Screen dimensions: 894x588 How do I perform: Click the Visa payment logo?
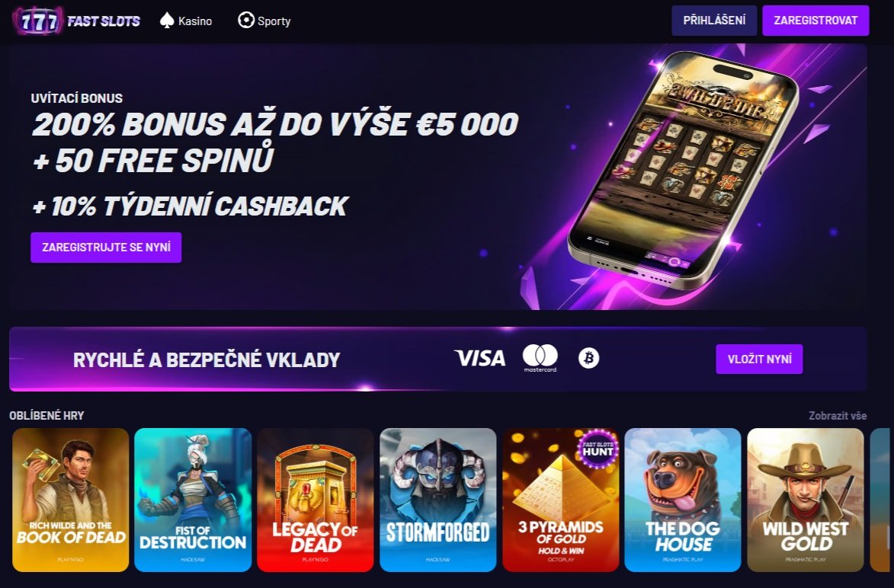[x=480, y=359]
